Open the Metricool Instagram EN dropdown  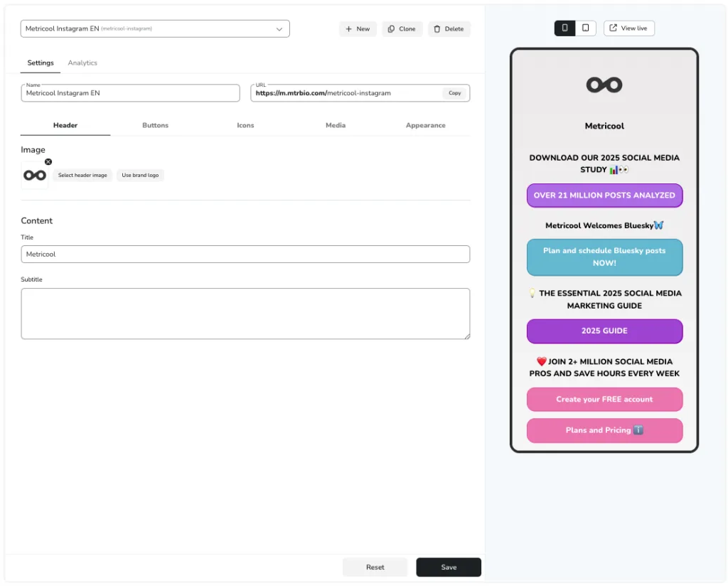(155, 28)
